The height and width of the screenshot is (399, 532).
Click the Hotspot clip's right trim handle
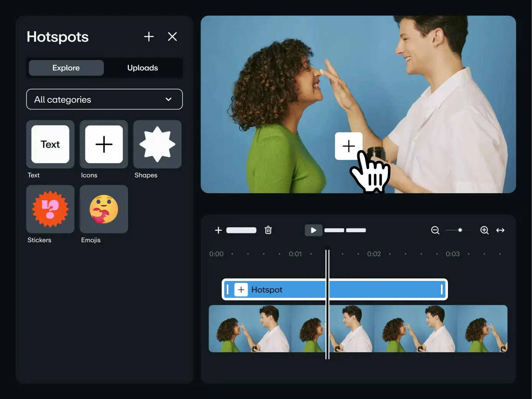pos(442,289)
